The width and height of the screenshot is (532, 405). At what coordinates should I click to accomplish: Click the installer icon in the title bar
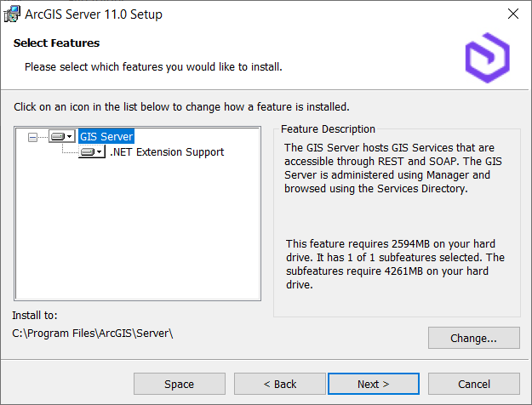coord(12,14)
